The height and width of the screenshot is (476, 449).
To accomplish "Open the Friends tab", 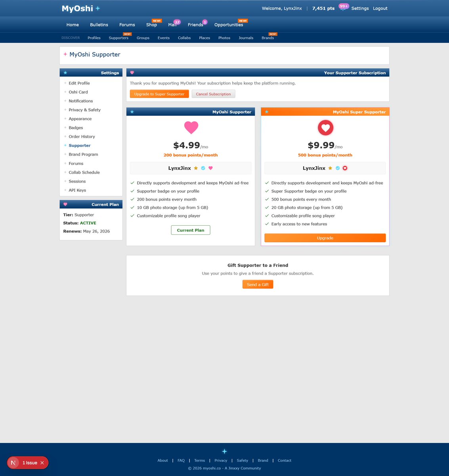I will (195, 25).
